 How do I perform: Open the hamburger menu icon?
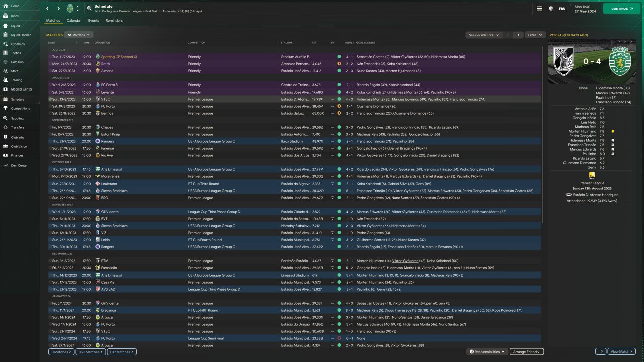coord(539,9)
